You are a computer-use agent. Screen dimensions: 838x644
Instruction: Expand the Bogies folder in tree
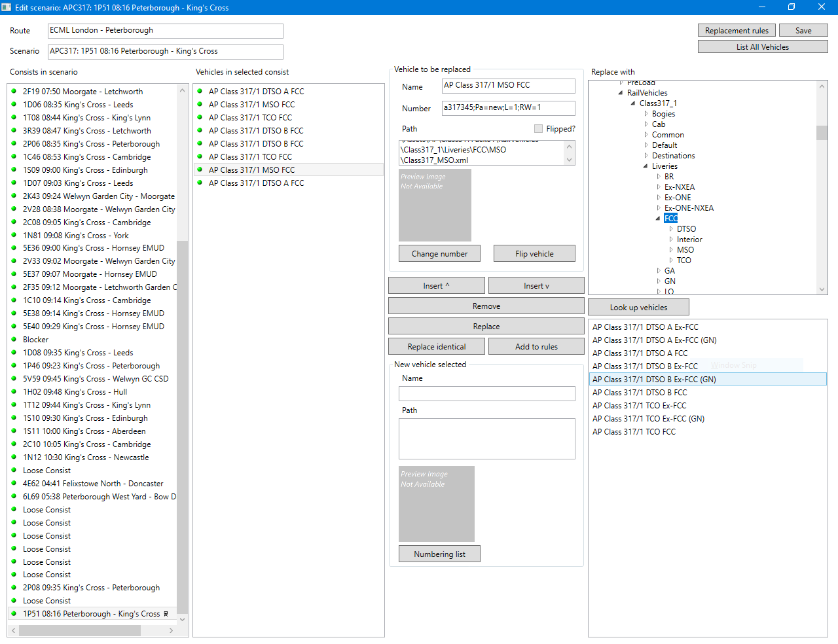pos(646,114)
